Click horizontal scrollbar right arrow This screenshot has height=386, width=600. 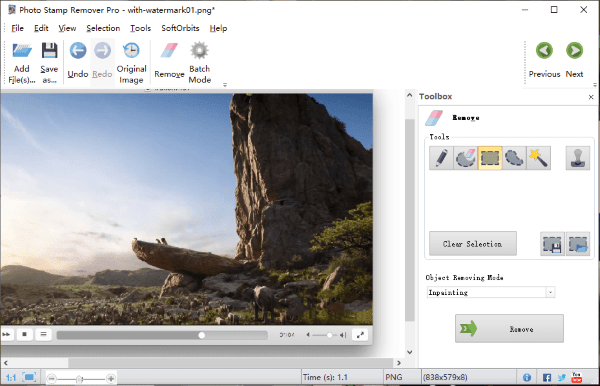399,363
